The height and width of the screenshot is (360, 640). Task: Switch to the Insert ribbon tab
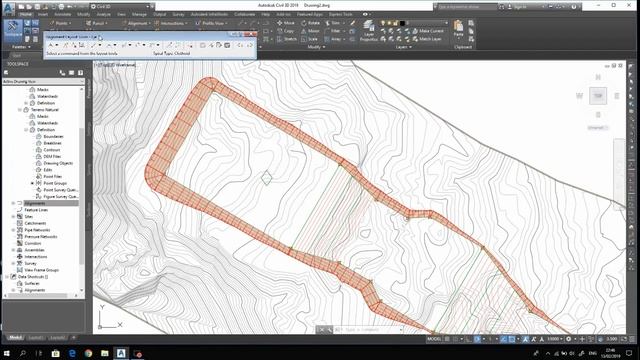(43, 14)
